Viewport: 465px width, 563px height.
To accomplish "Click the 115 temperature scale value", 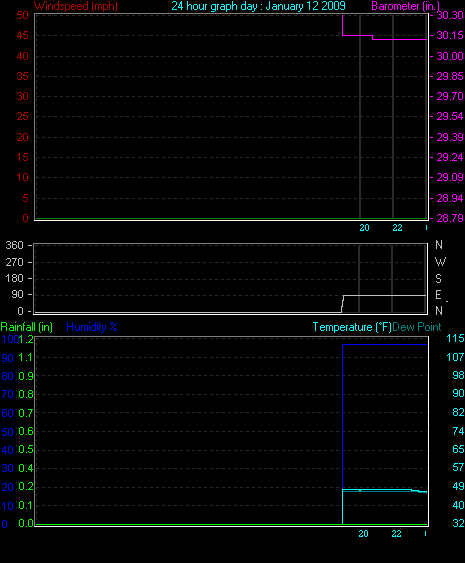I will pos(455,338).
